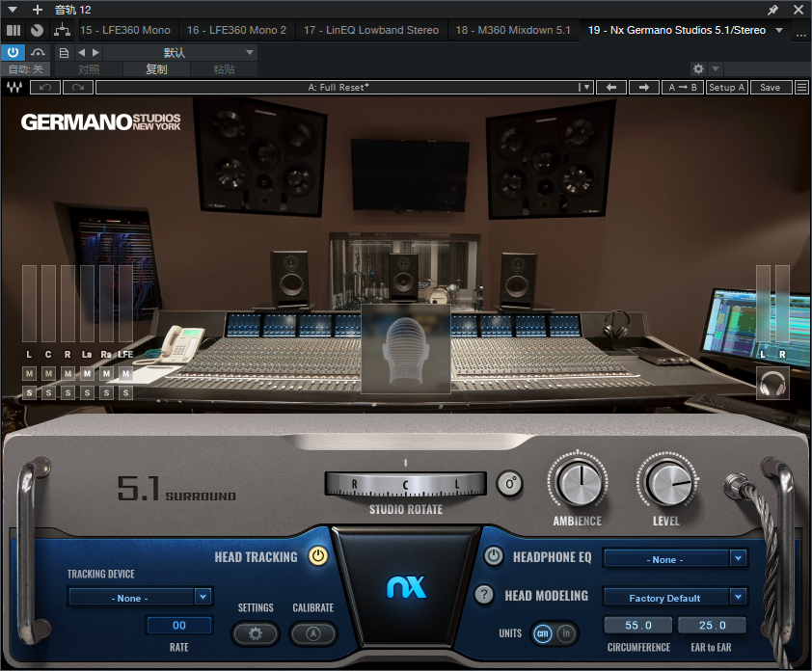Open the 默认 preset dropdown
This screenshot has width=812, height=671.
click(x=180, y=52)
